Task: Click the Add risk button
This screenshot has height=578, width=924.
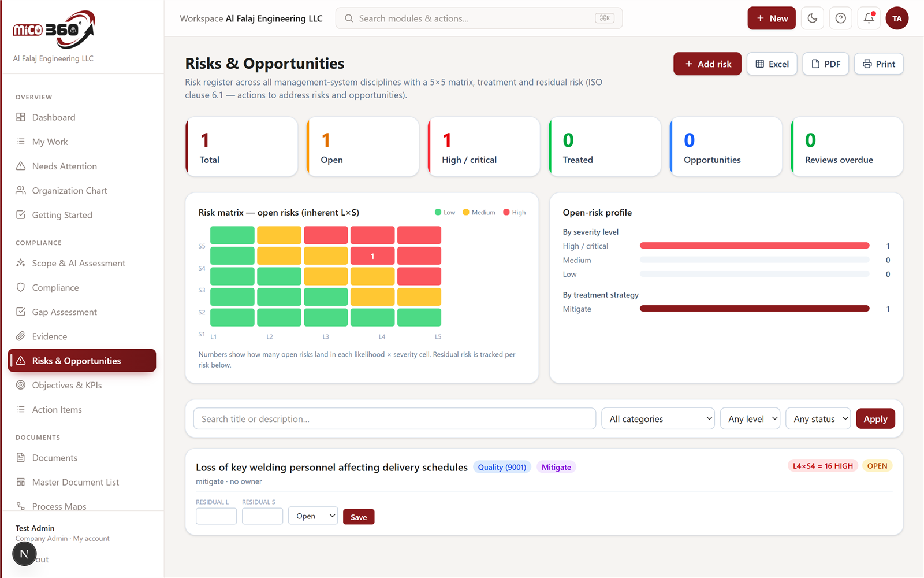Action: point(707,64)
